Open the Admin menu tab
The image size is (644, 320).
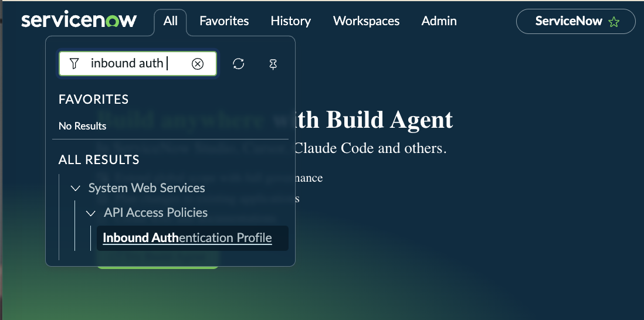coord(439,21)
